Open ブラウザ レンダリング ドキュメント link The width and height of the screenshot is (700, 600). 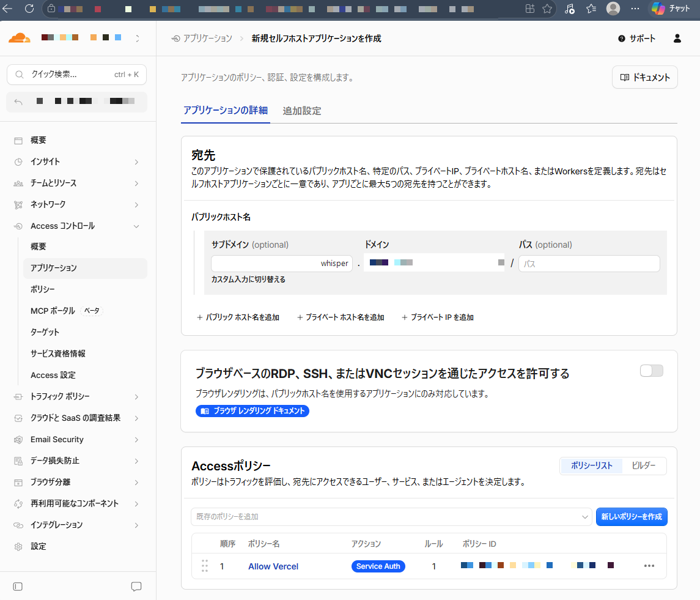(252, 411)
